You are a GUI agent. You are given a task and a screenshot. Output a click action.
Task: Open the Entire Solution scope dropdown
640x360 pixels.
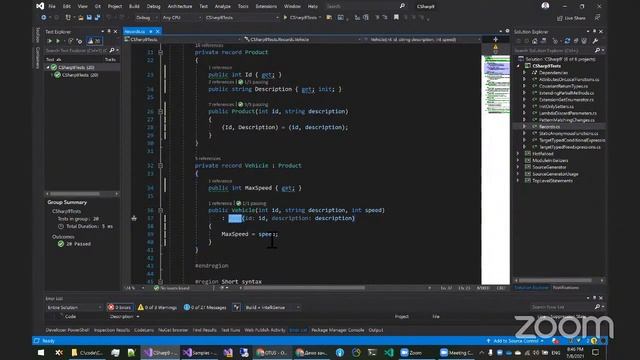pyautogui.click(x=74, y=307)
